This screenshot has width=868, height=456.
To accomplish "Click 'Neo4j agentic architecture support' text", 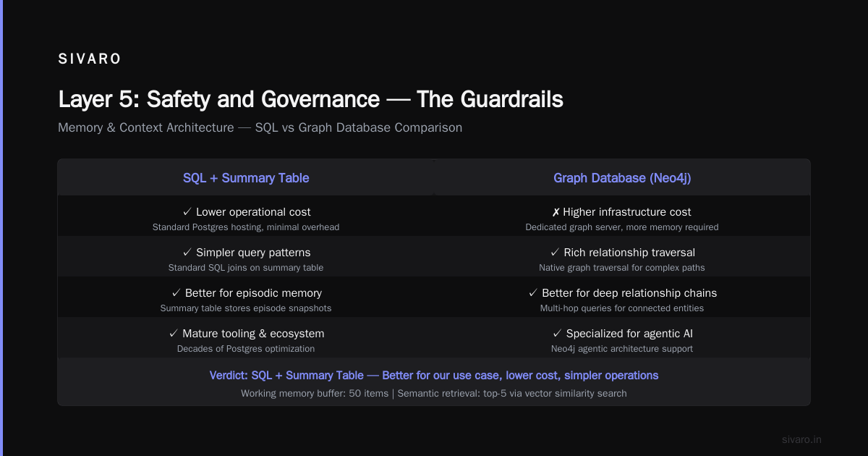I will coord(622,349).
